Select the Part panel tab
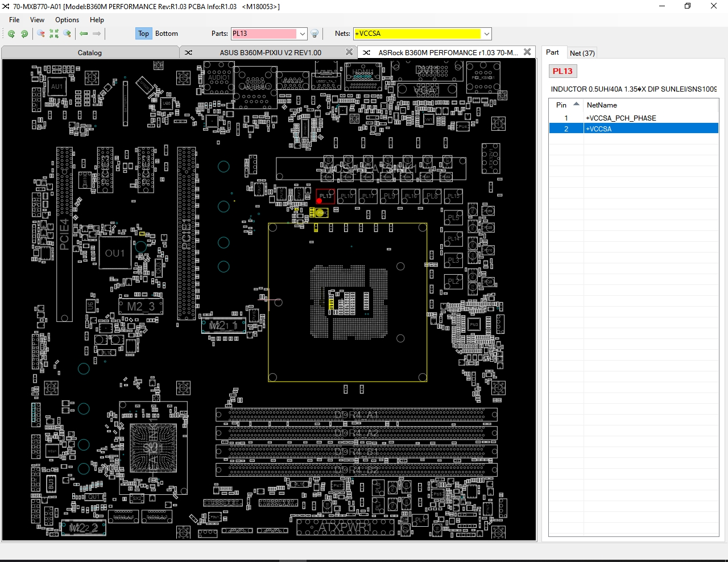 pyautogui.click(x=552, y=52)
